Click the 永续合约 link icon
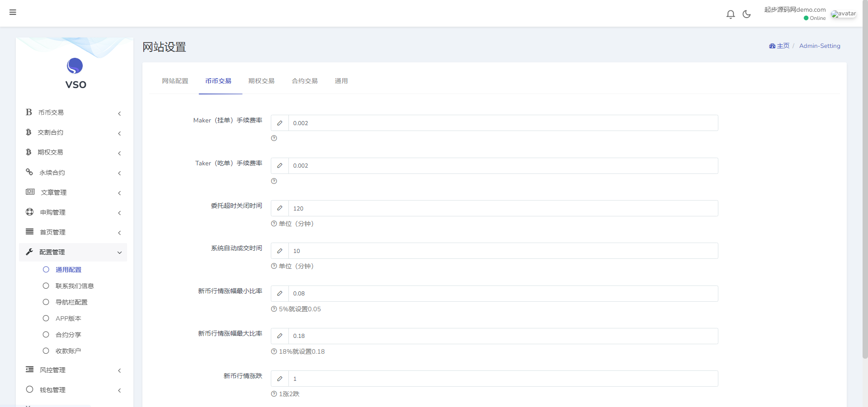Screen dimensions: 868x407 pos(29,172)
